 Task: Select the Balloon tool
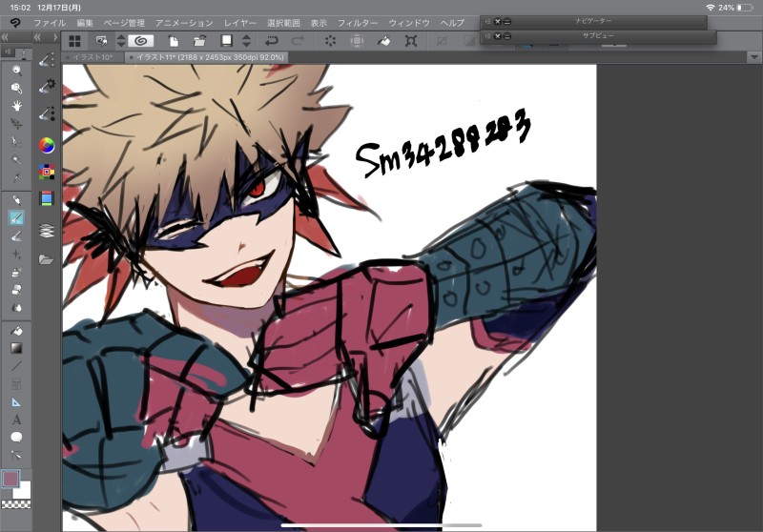pos(16,438)
